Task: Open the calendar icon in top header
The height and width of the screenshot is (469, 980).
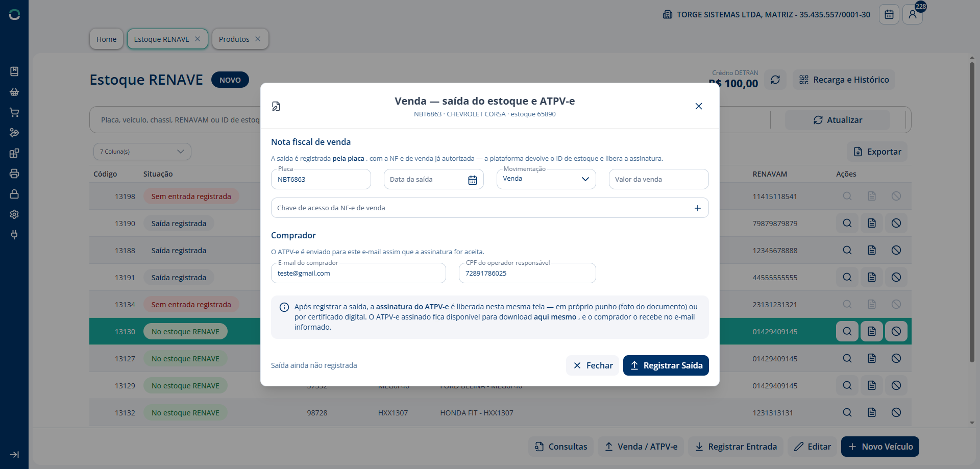Action: 889,14
